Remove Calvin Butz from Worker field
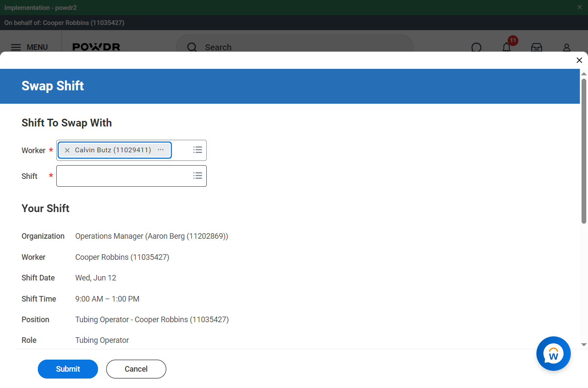Screen dimensions: 588x388 [67, 150]
